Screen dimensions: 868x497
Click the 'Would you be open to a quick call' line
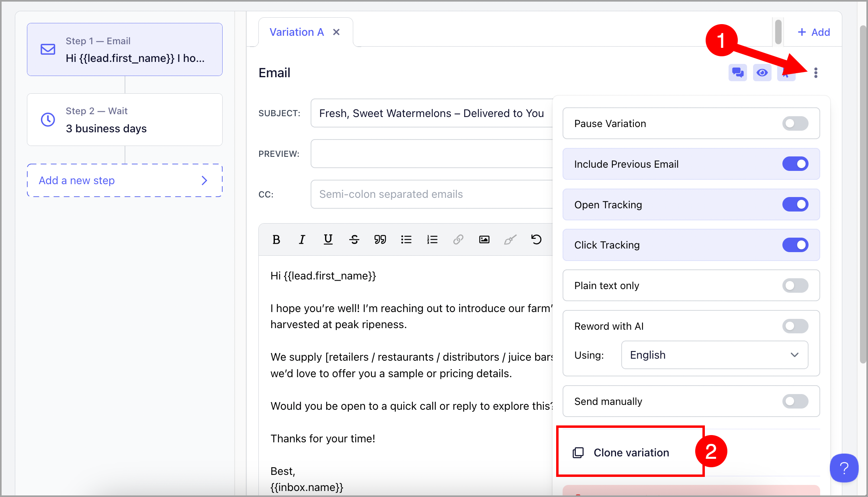(x=411, y=406)
